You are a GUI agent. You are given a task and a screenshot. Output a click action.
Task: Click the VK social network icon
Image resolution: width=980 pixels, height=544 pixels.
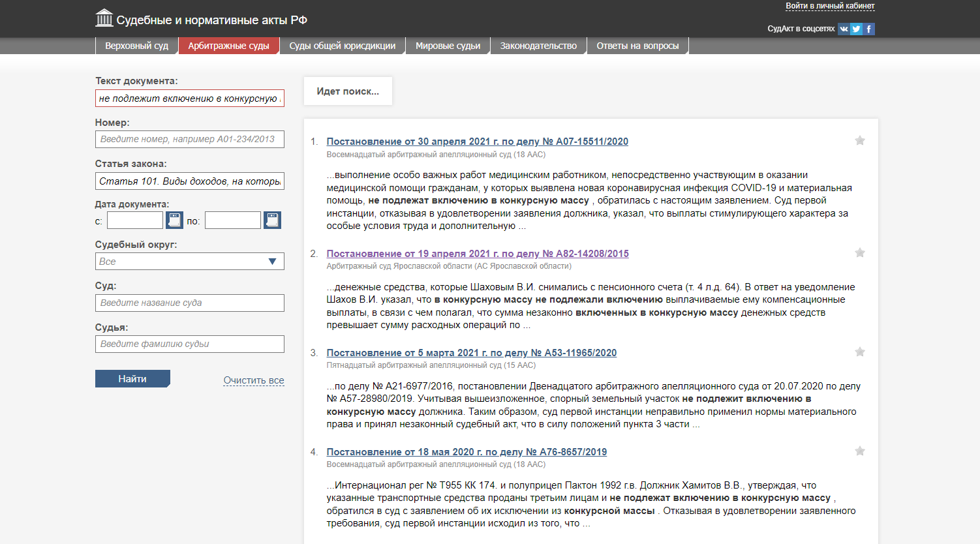(x=844, y=29)
